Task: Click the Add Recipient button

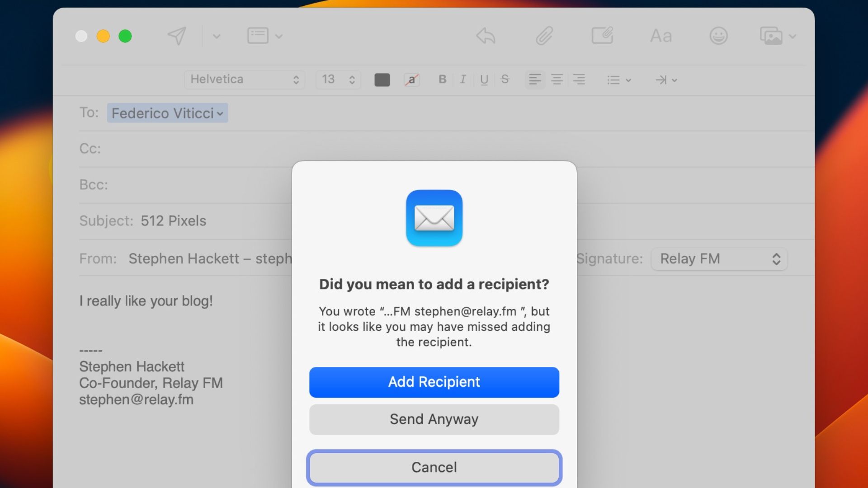Action: pyautogui.click(x=434, y=382)
